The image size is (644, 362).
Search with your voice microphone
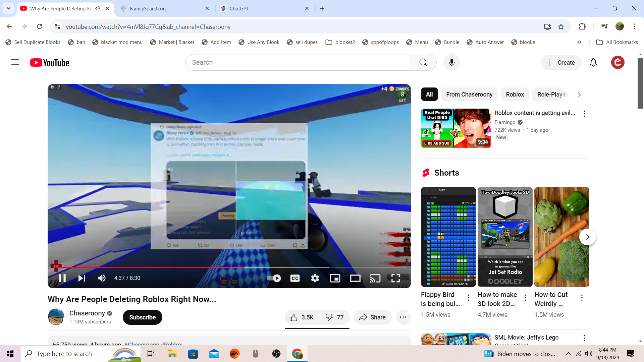(x=451, y=62)
